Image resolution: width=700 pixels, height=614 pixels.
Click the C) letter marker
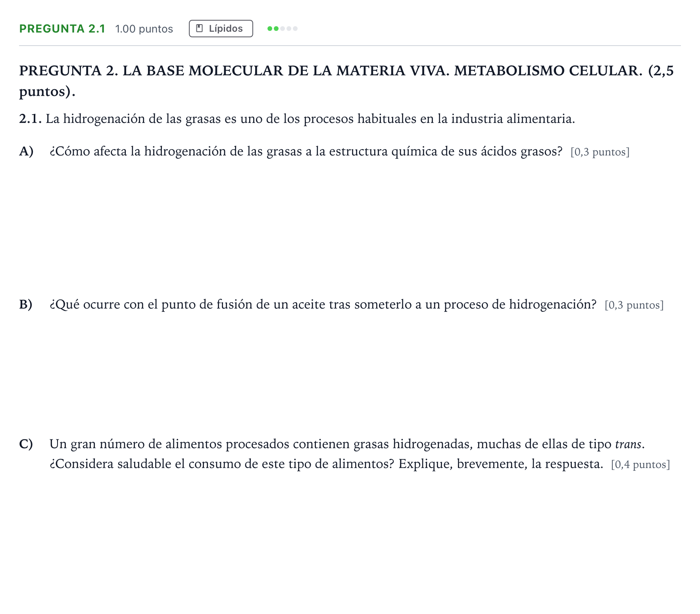(x=26, y=444)
